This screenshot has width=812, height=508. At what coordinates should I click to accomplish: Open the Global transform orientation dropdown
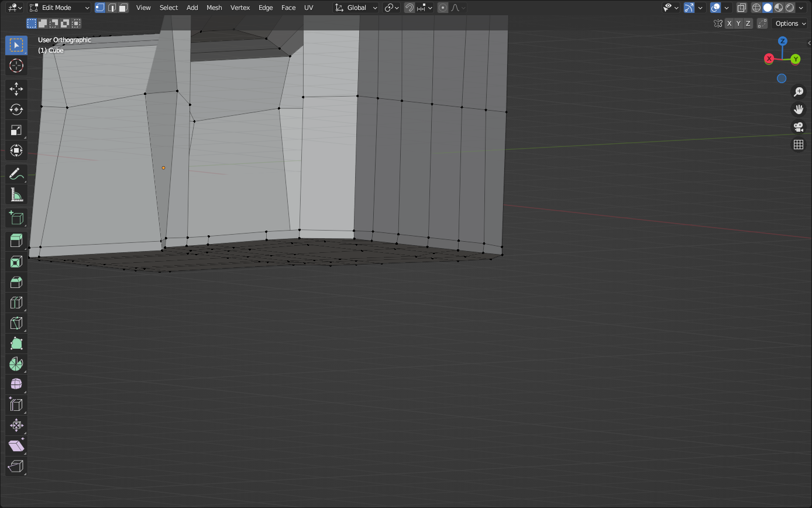356,8
